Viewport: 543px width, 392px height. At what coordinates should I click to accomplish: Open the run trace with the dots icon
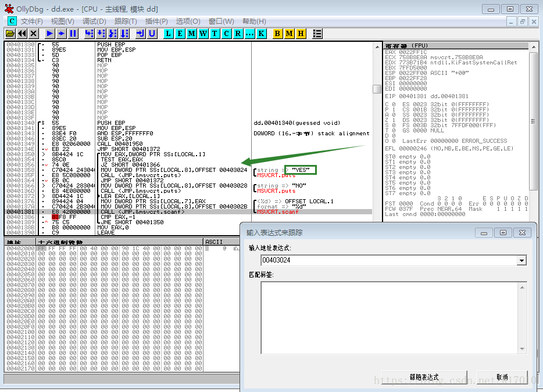[x=249, y=34]
